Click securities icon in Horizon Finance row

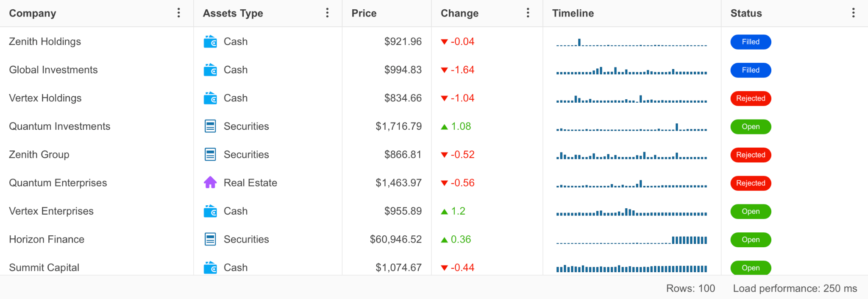[210, 240]
